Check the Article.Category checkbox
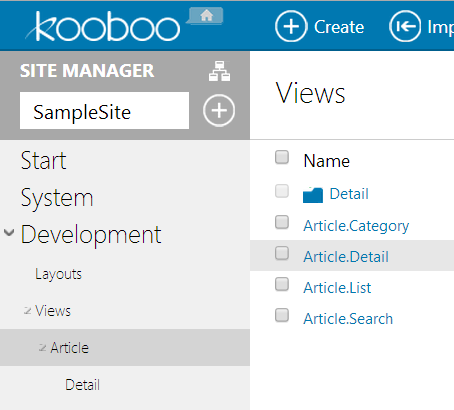Viewport: 454px width, 410px height. click(x=282, y=222)
